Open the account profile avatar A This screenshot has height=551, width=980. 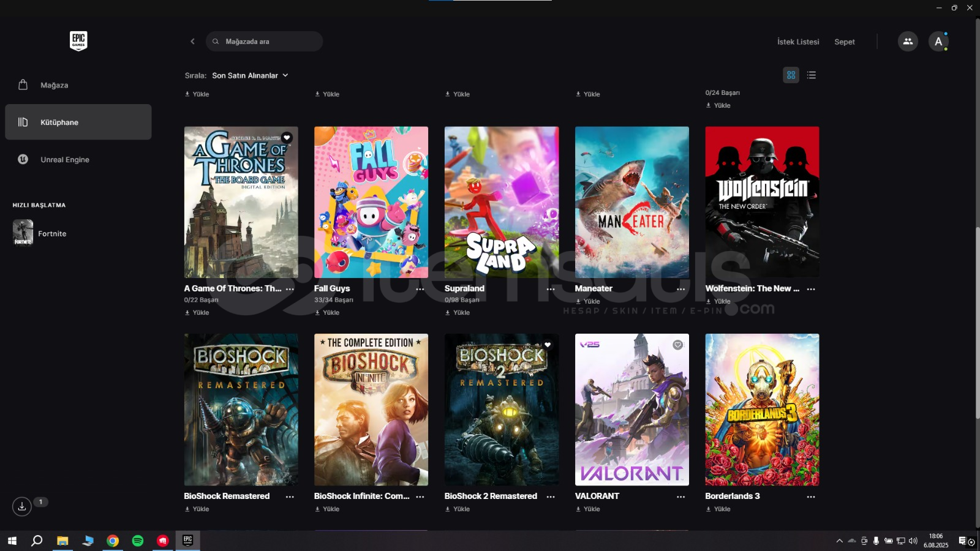[938, 42]
